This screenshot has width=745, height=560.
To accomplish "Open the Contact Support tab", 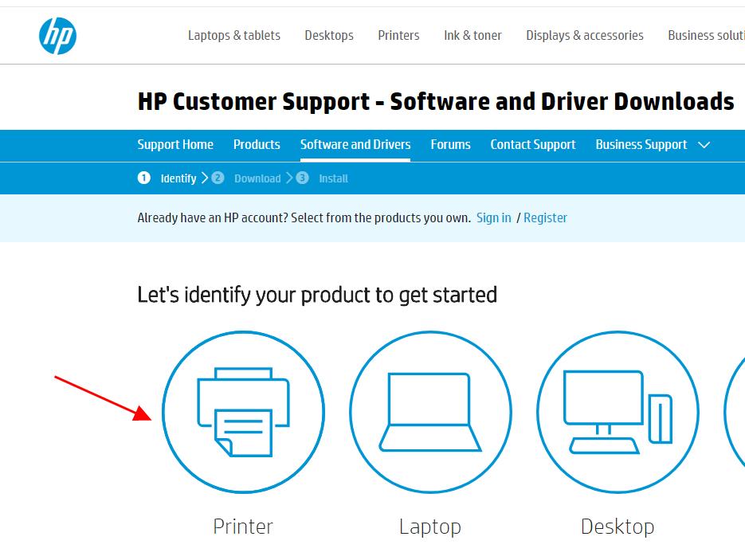I will (532, 145).
